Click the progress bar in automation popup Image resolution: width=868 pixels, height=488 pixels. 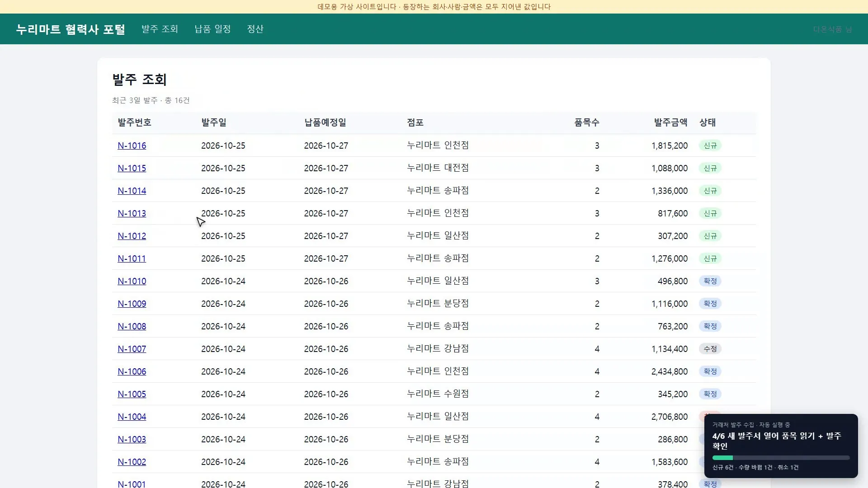(x=781, y=458)
